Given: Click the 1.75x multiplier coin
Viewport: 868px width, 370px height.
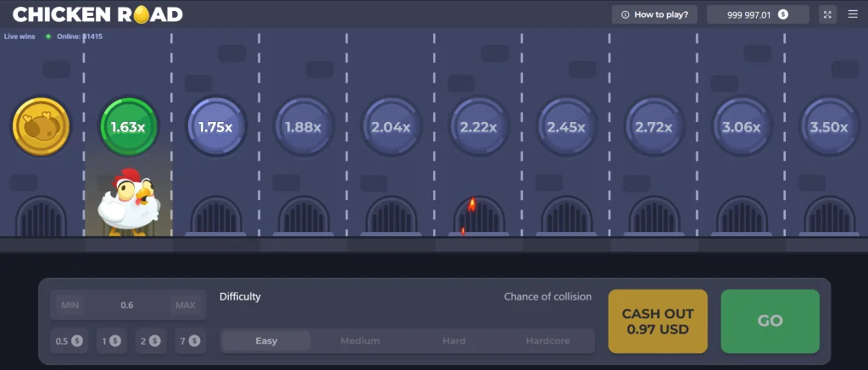Looking at the screenshot, I should (x=215, y=127).
